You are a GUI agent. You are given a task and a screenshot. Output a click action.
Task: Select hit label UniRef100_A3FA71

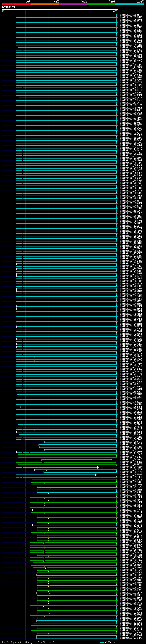(x=131, y=472)
